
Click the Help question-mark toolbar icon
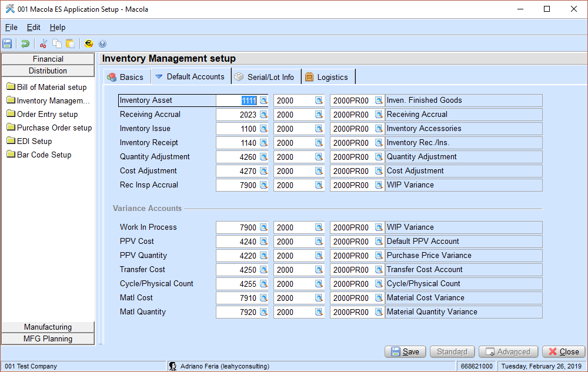point(102,44)
